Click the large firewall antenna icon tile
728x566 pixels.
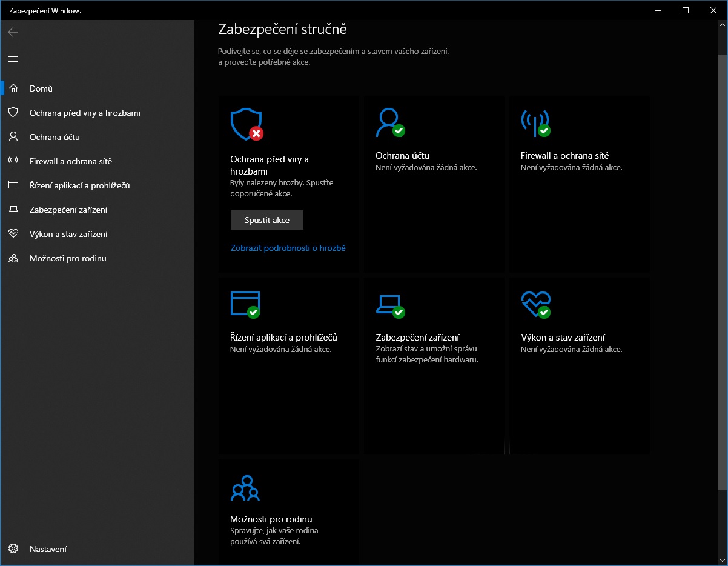(x=535, y=123)
